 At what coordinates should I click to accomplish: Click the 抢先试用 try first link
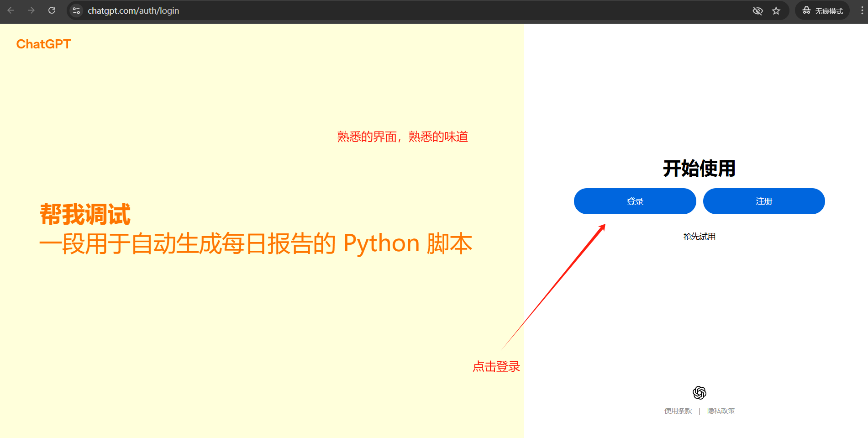699,237
